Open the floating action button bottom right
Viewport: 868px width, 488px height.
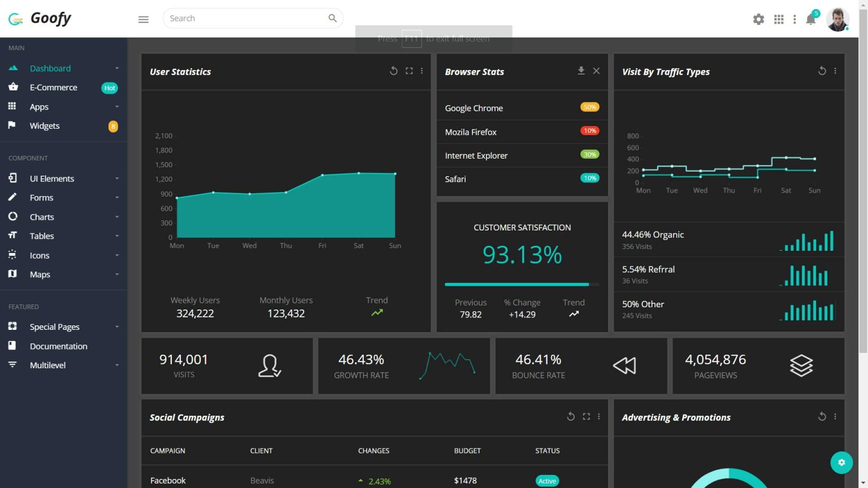841,462
